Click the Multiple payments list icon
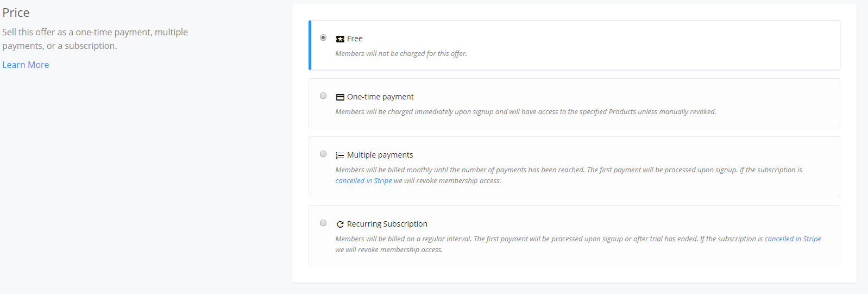868x294 pixels. coord(340,155)
